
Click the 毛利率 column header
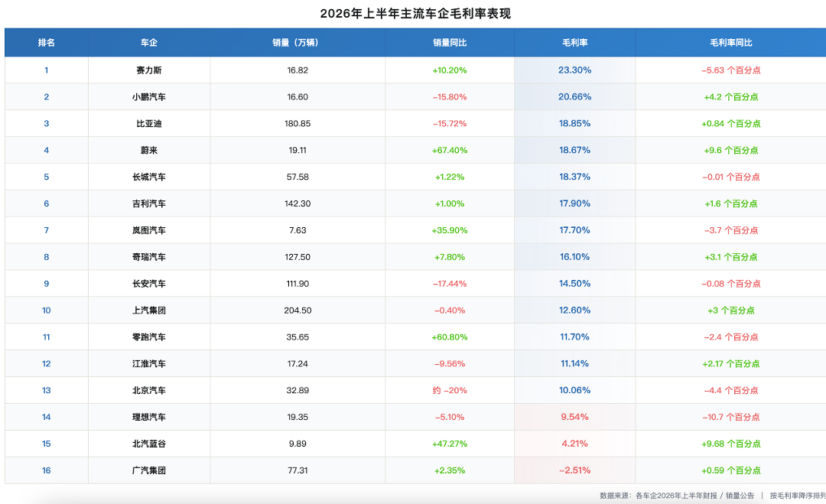coord(574,43)
